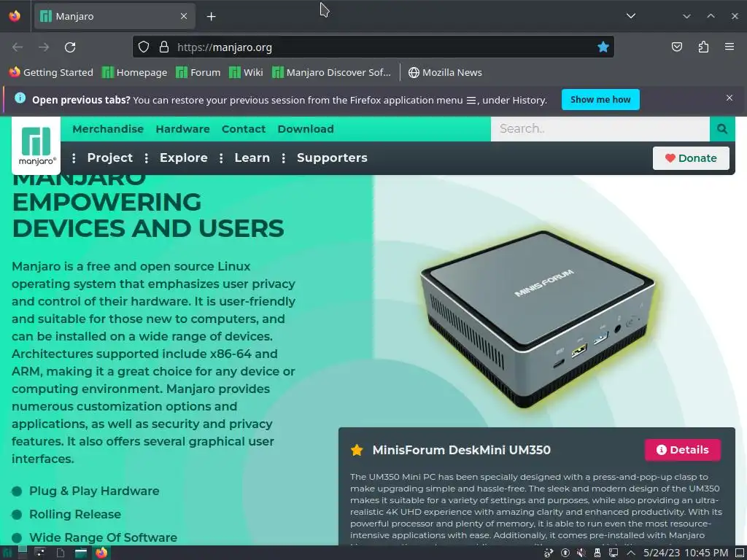Click the muted volume tray icon
Screen dimensions: 747x560
click(x=581, y=553)
